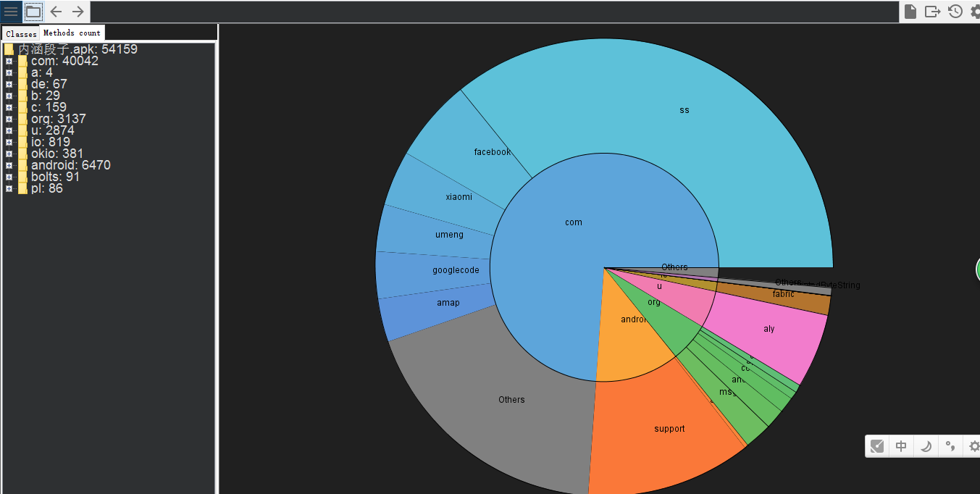
Task: Expand the com package node
Action: 9,61
